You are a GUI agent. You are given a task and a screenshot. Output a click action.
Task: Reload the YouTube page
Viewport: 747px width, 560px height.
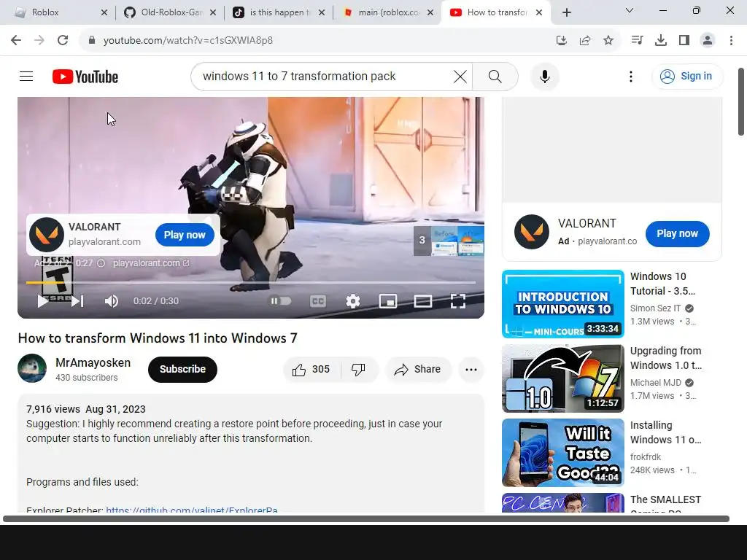click(63, 41)
